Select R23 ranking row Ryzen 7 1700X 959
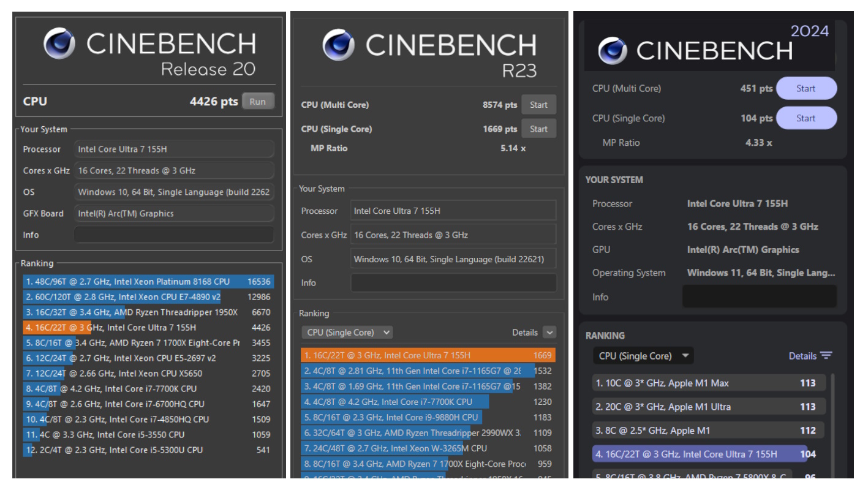The height and width of the screenshot is (490, 868). click(x=428, y=464)
